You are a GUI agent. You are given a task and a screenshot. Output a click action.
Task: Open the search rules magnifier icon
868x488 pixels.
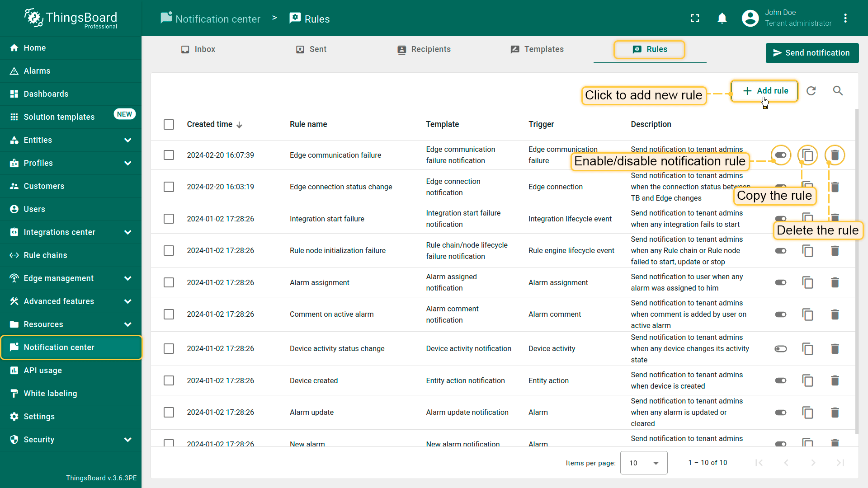[838, 91]
